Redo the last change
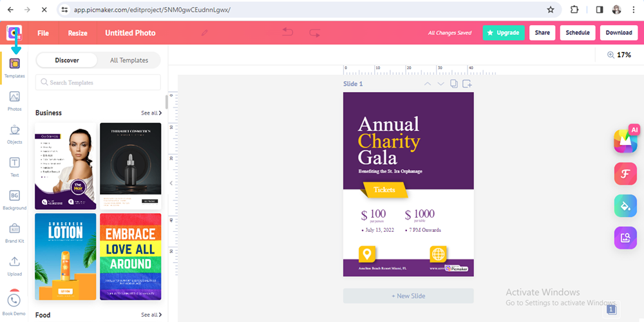 coord(315,33)
